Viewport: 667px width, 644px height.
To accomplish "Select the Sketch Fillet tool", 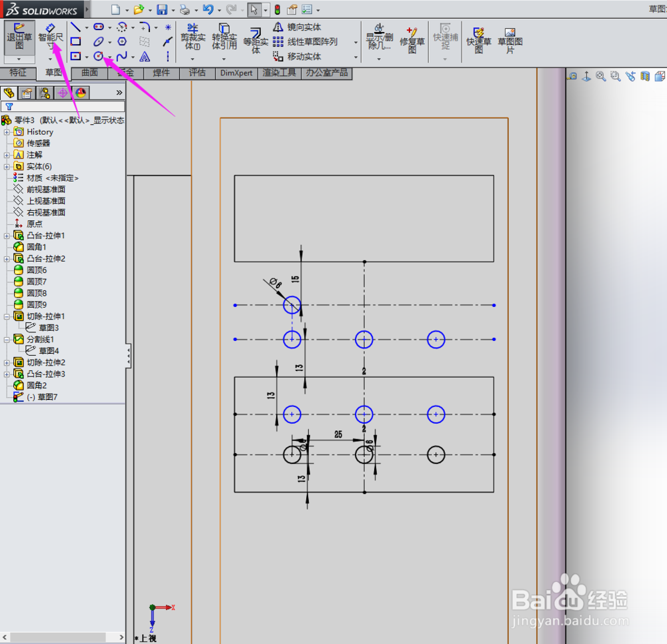I will (x=145, y=27).
